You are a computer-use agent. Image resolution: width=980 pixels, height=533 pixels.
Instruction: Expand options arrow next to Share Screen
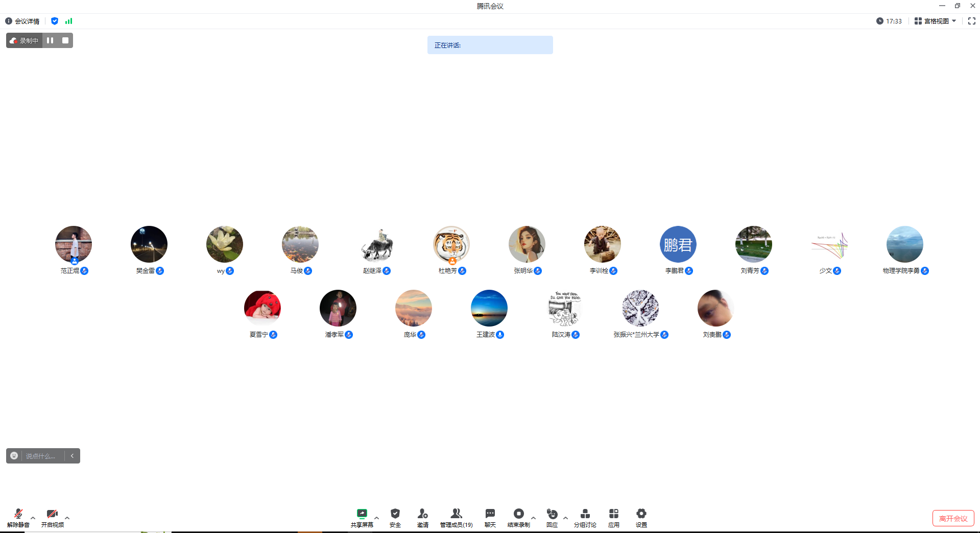(377, 518)
